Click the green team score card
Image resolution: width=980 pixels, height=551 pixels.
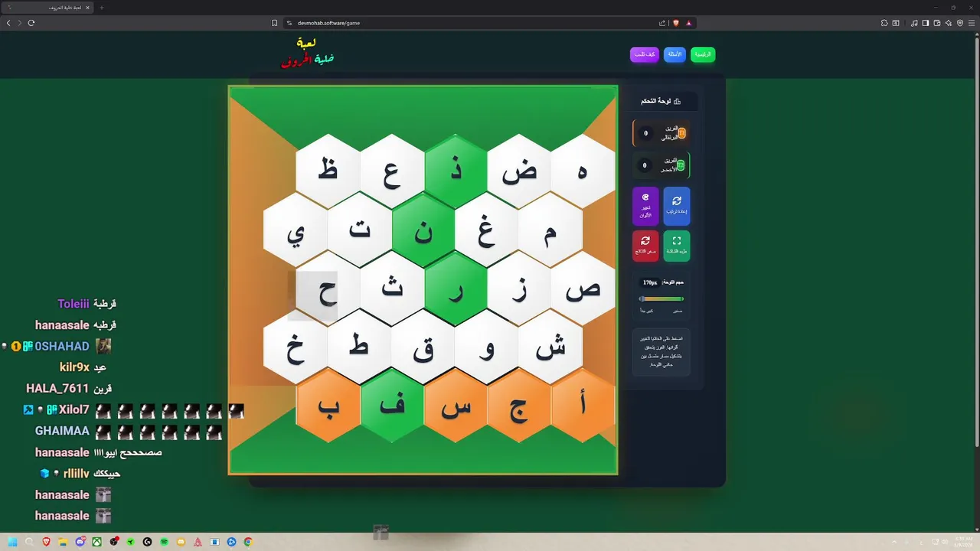coord(661,165)
